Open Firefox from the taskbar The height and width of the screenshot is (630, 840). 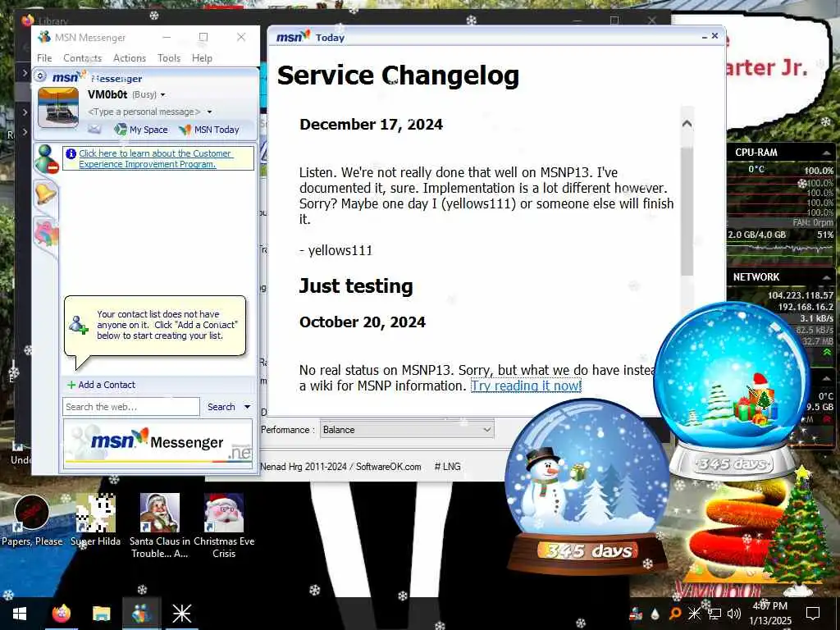[62, 614]
